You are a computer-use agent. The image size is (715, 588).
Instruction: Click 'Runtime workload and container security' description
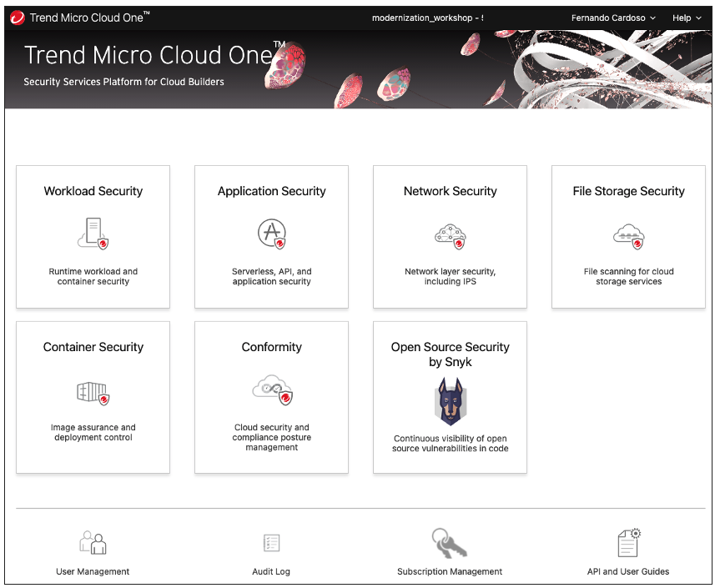(93, 276)
